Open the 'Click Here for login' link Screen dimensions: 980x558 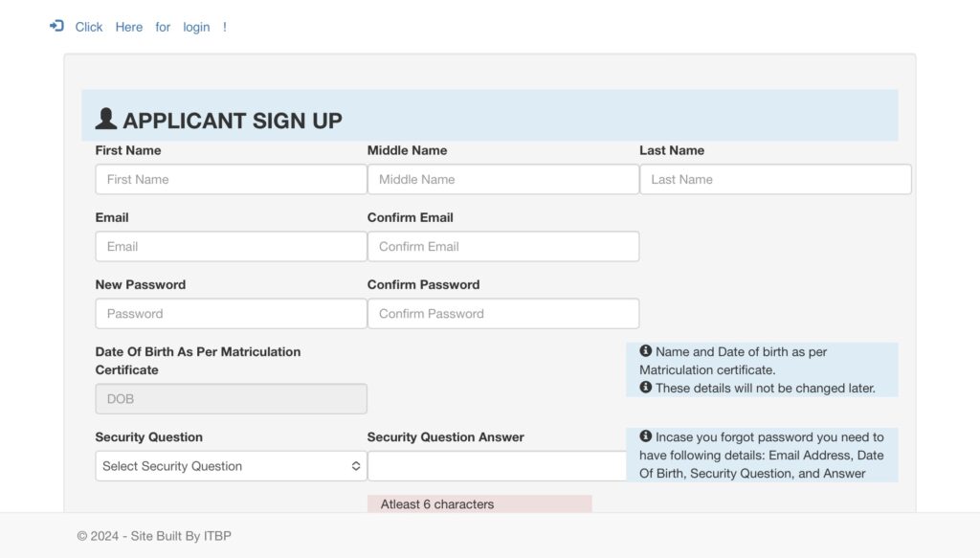(150, 27)
